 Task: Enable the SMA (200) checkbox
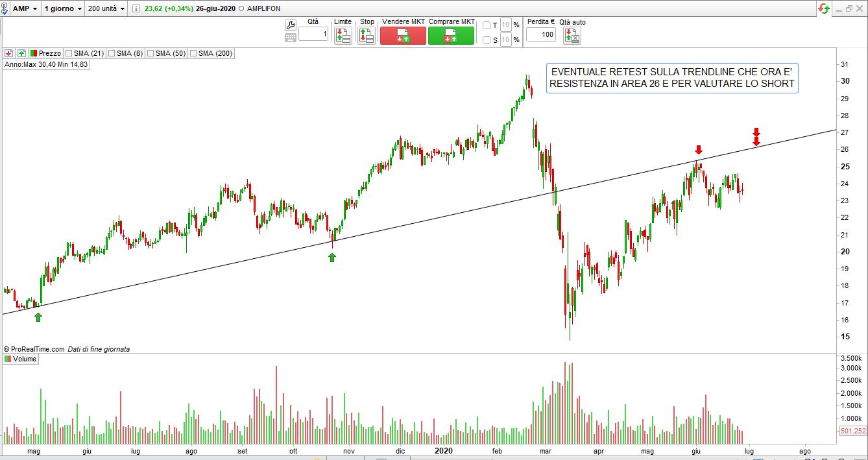point(193,53)
